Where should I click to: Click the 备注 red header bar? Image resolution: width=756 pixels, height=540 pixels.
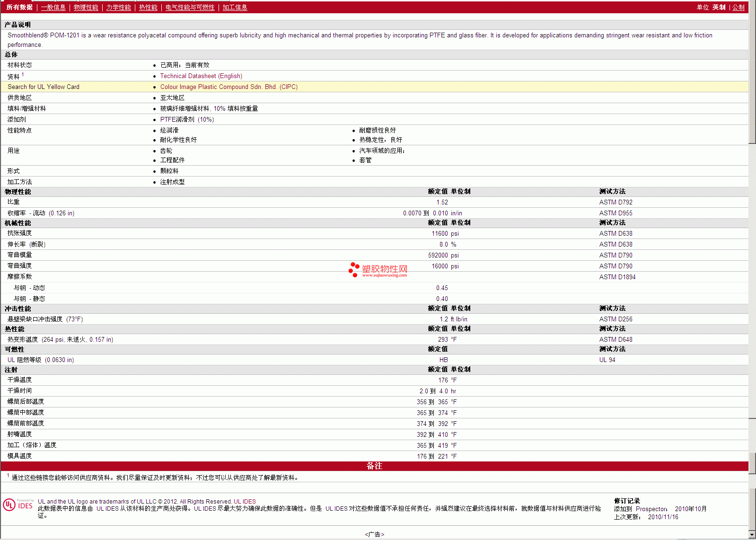click(374, 466)
